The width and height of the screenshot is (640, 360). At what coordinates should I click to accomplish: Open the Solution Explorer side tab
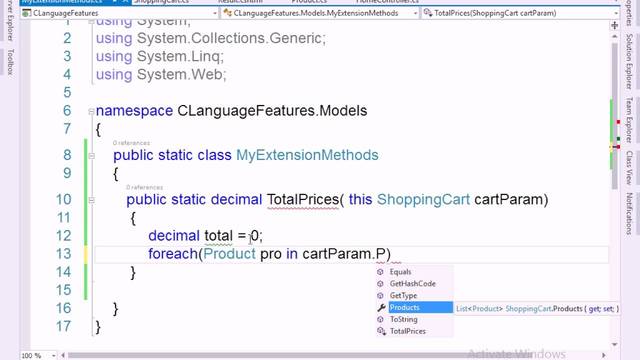pos(629,61)
